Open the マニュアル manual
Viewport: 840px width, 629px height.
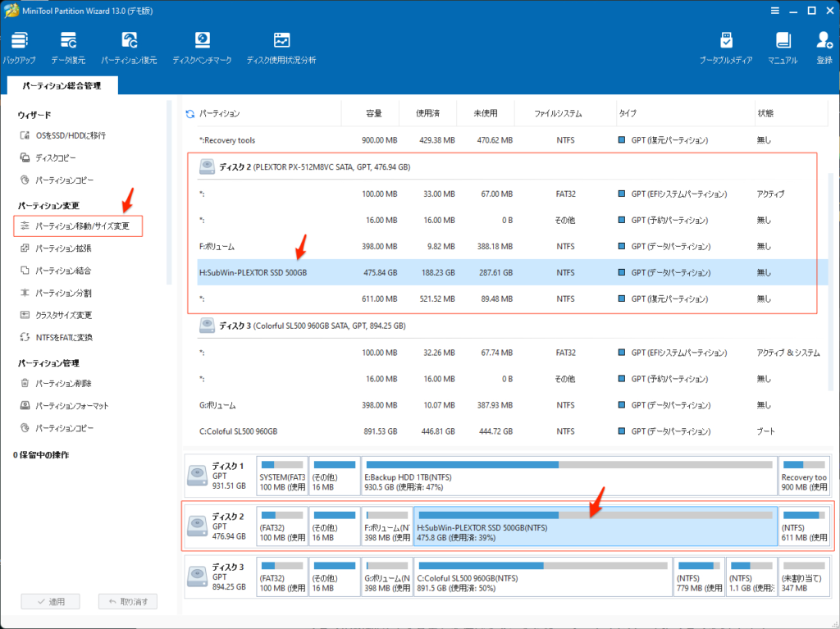coord(782,48)
